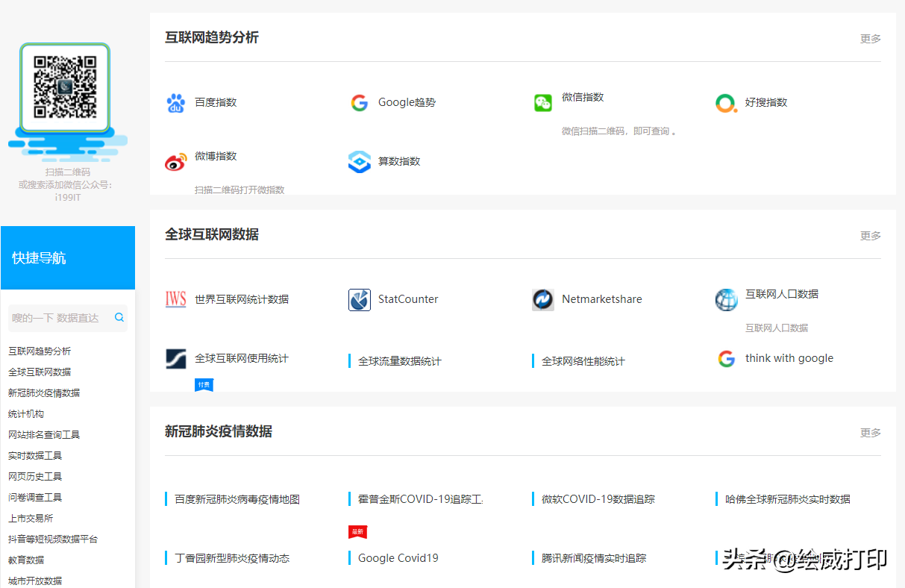Select 教育数据 in quick navigation
This screenshot has width=905, height=588.
[x=26, y=560]
